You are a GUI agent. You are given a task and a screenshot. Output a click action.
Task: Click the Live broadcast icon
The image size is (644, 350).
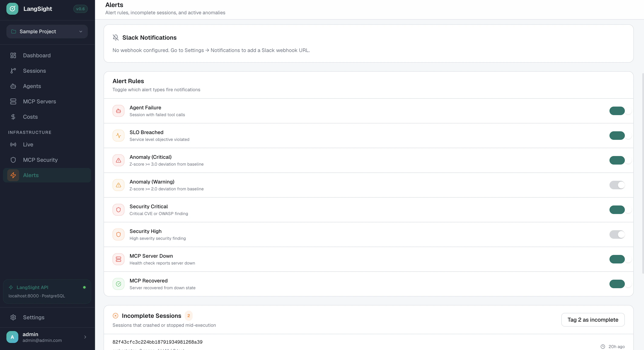point(13,145)
